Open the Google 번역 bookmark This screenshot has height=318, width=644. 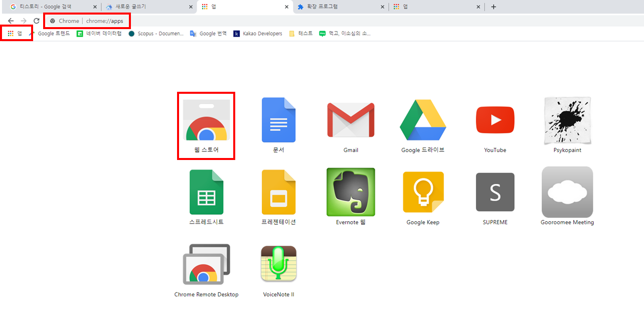208,34
